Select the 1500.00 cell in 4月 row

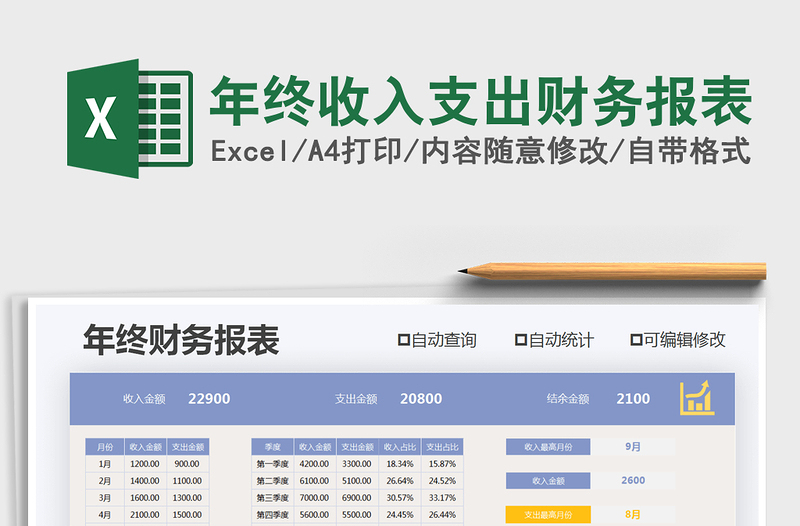(187, 515)
